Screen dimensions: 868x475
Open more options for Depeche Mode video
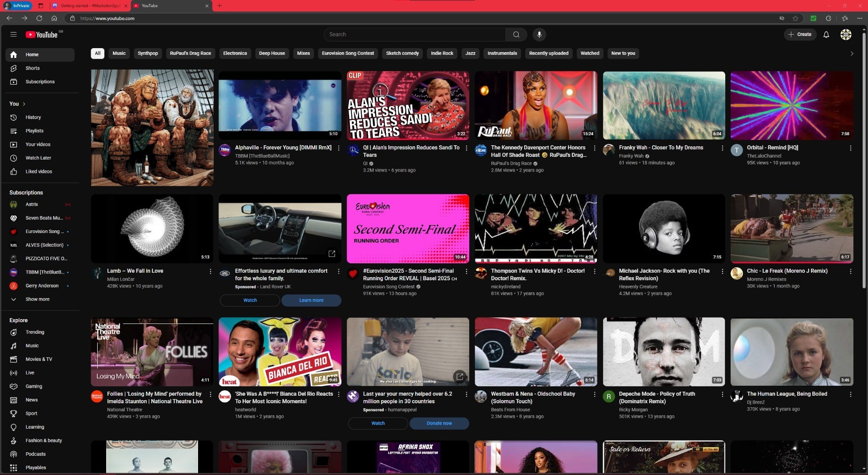[x=722, y=394]
